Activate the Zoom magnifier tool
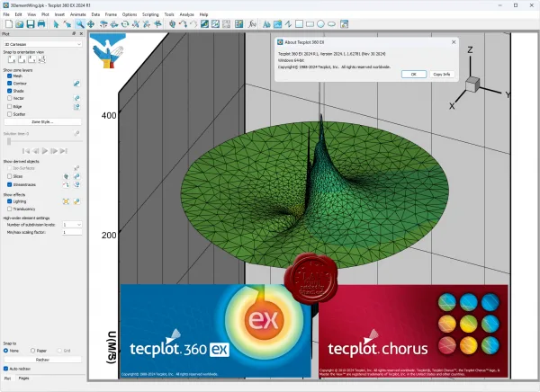The height and width of the screenshot is (392, 540). pyautogui.click(x=80, y=23)
